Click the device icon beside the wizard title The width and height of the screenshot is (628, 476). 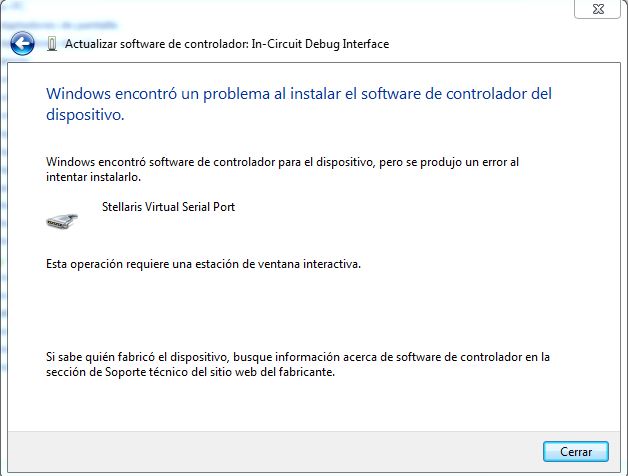(x=51, y=44)
